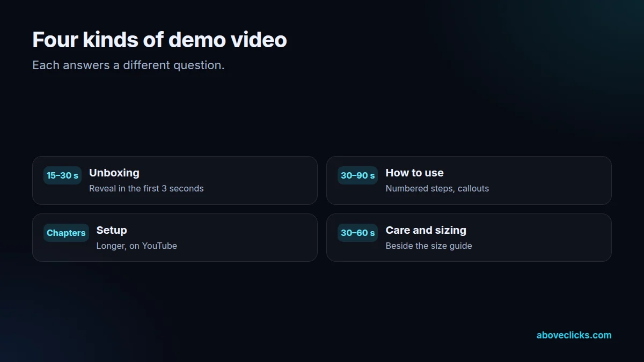Click the '15–30 s' duration badge
644x362 pixels.
coord(62,175)
